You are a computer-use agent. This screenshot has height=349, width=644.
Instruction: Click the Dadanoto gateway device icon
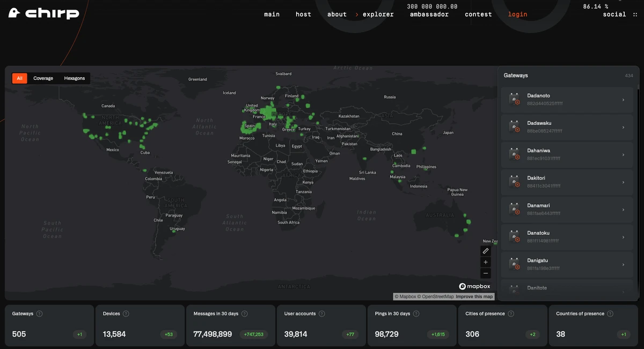point(515,99)
